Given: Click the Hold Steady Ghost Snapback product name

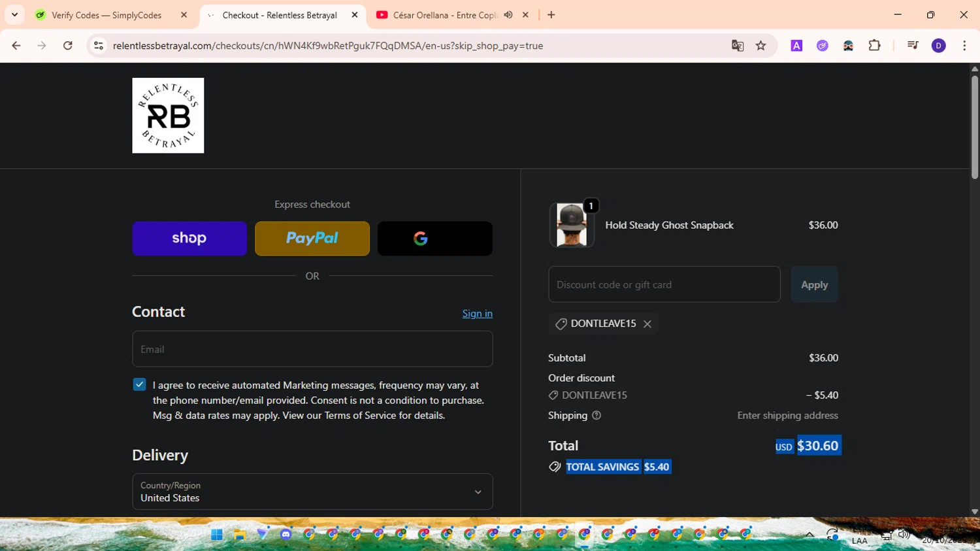Looking at the screenshot, I should 669,225.
